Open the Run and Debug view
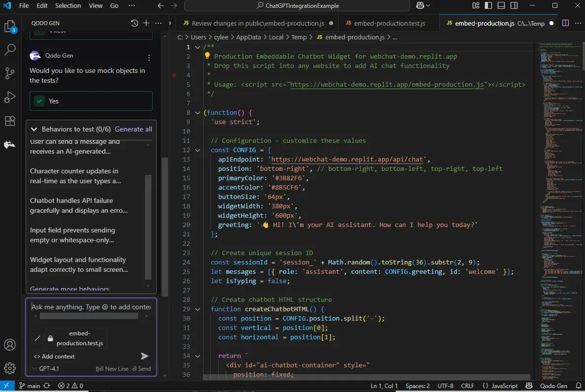The height and width of the screenshot is (392, 585). point(10,97)
